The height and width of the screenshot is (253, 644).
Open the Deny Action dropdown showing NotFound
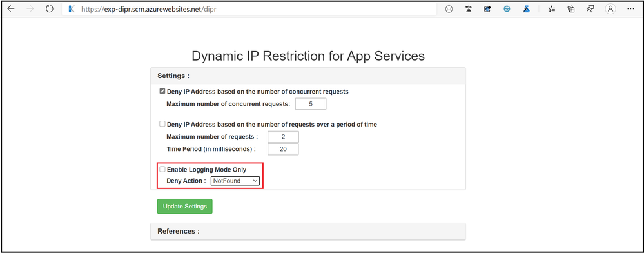point(235,181)
